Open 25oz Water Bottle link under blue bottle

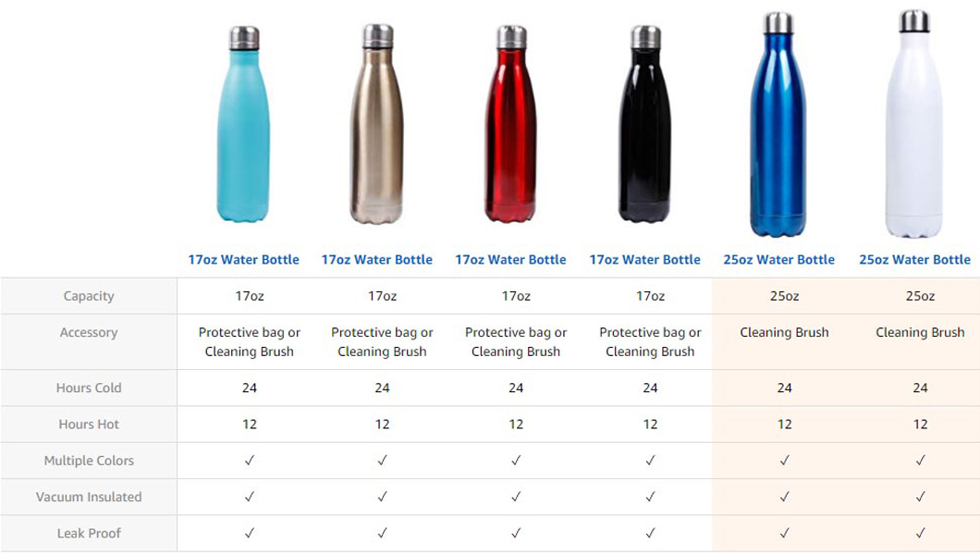click(778, 259)
